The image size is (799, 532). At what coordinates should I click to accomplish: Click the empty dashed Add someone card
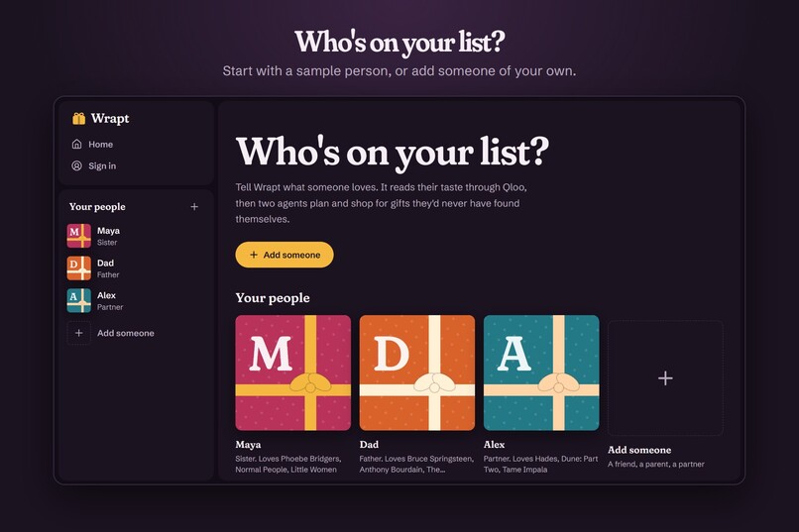tap(665, 377)
